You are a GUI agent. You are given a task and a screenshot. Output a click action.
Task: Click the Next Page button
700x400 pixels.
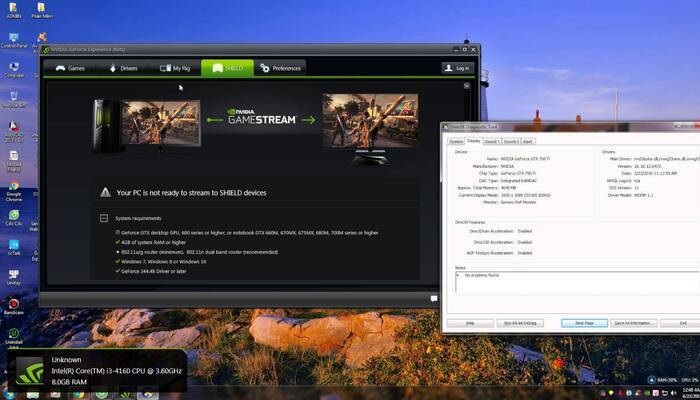pyautogui.click(x=584, y=323)
